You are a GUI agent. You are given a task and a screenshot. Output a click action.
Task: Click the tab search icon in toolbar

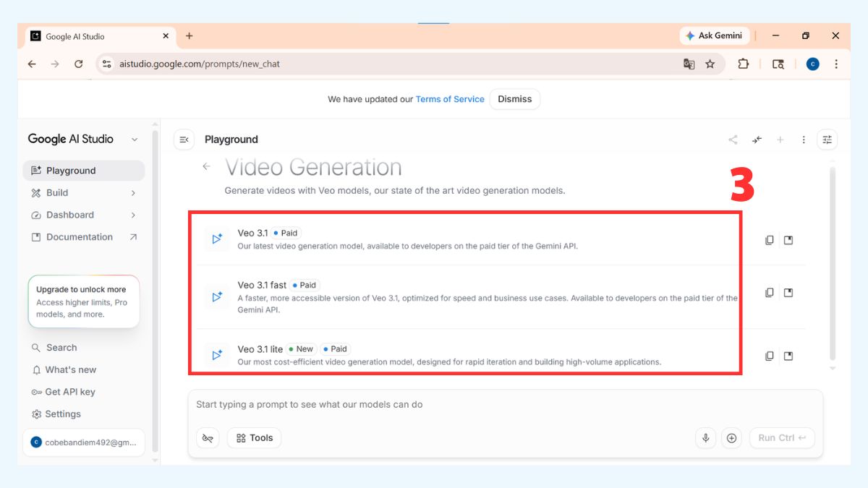click(x=778, y=64)
